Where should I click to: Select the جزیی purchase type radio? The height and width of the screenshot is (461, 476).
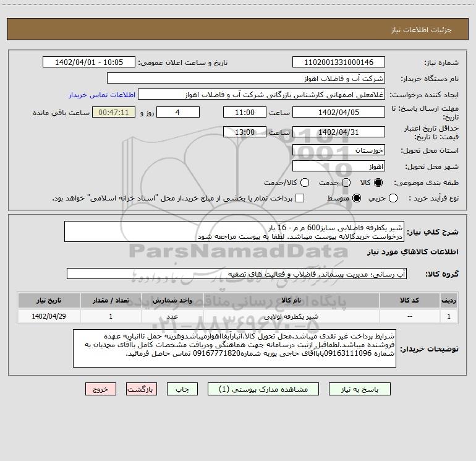coord(393,198)
